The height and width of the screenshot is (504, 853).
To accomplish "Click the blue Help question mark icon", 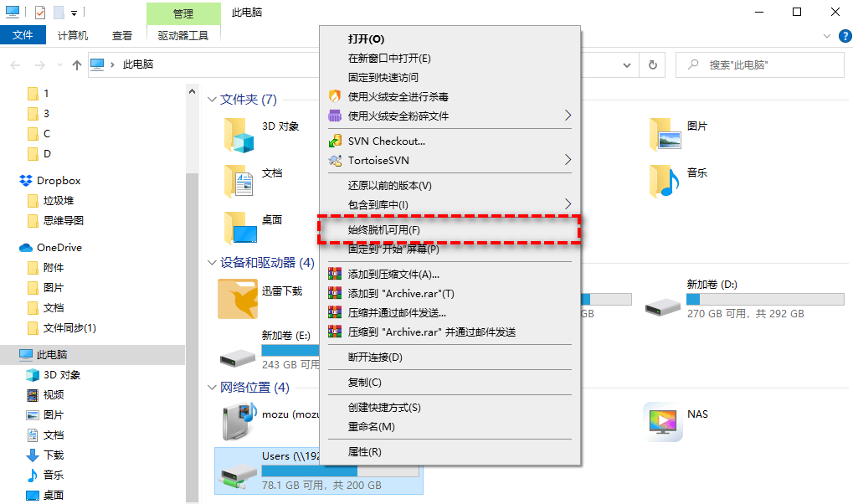I will coord(845,36).
